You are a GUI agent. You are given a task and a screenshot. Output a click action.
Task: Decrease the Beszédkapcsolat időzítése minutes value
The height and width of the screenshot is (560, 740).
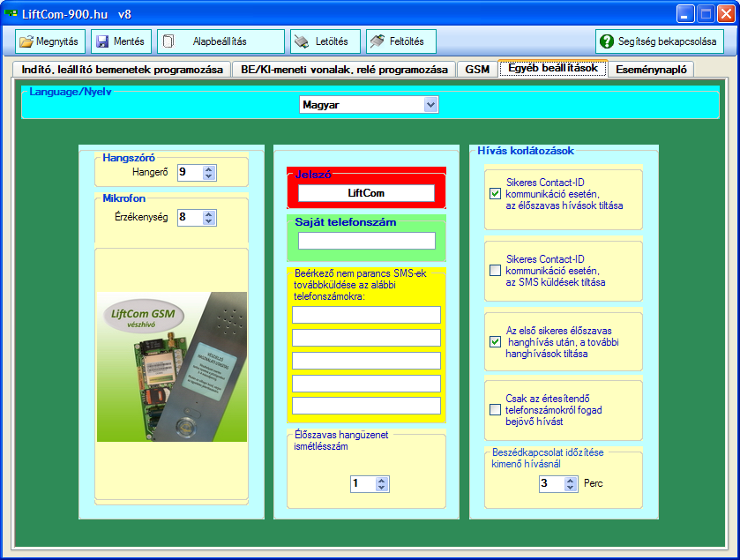tap(570, 488)
